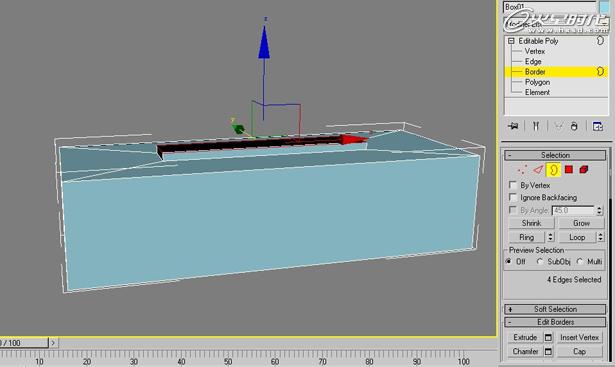The height and width of the screenshot is (367, 615).
Task: Collapse Editable Poly tree node
Action: (511, 41)
